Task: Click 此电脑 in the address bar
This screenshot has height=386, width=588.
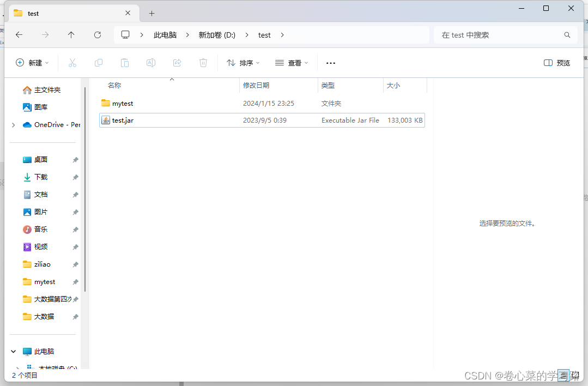Action: (x=165, y=35)
